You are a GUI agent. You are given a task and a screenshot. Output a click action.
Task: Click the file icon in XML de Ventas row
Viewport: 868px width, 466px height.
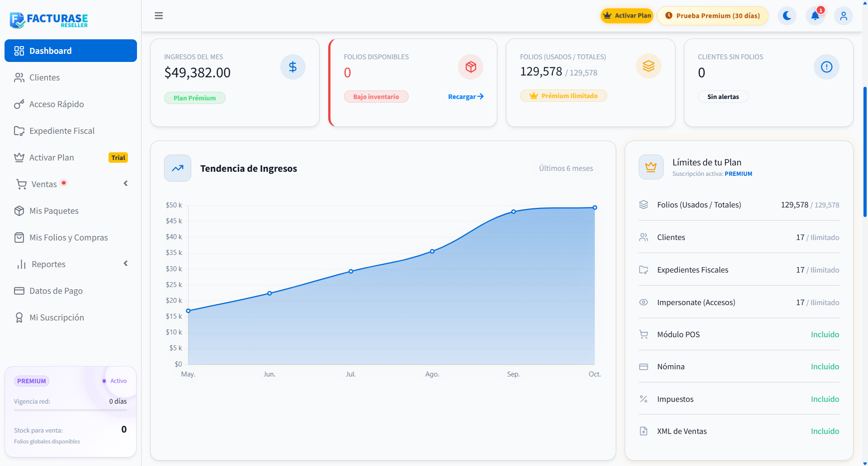click(644, 431)
